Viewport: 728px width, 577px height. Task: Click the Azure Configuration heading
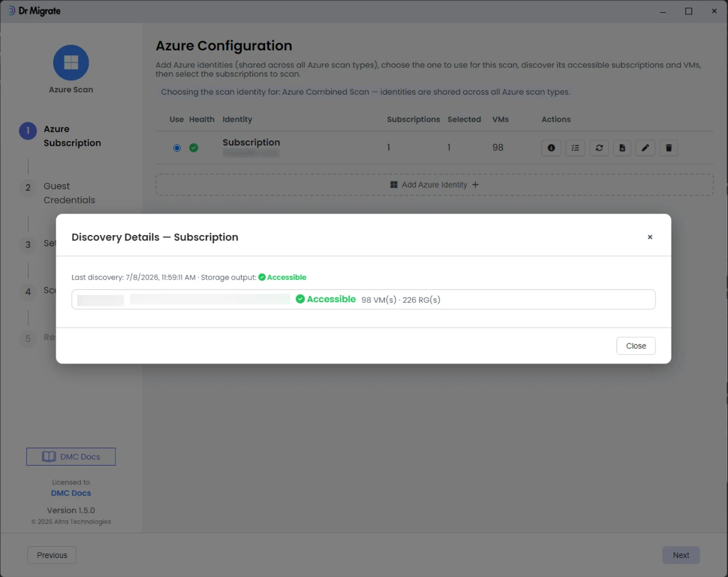click(224, 46)
